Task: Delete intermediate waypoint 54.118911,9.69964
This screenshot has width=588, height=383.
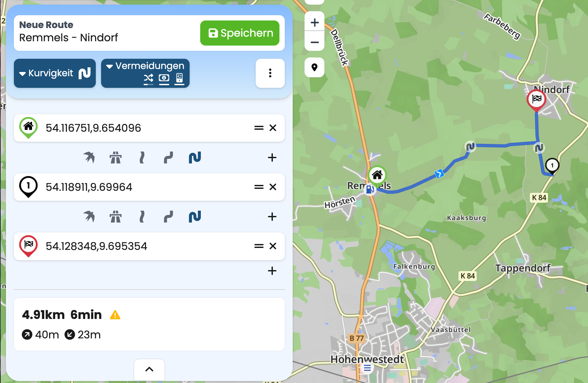Action: 273,187
